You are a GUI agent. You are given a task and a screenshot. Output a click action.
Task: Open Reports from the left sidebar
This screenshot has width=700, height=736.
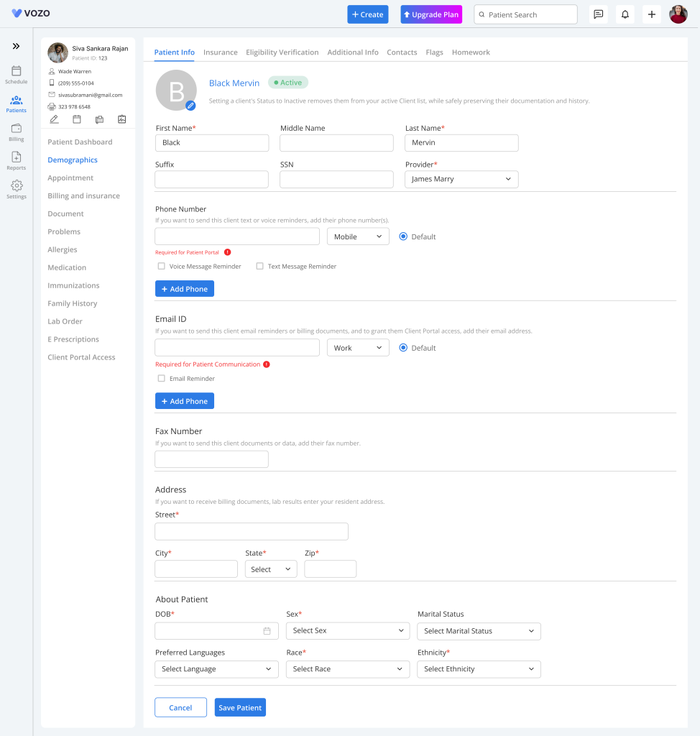pos(16,160)
